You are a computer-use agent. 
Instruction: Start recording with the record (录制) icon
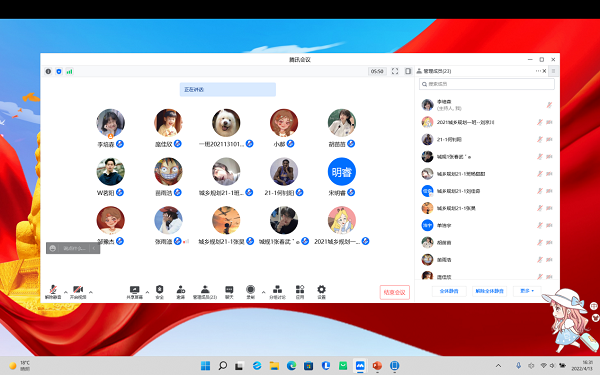pos(250,292)
